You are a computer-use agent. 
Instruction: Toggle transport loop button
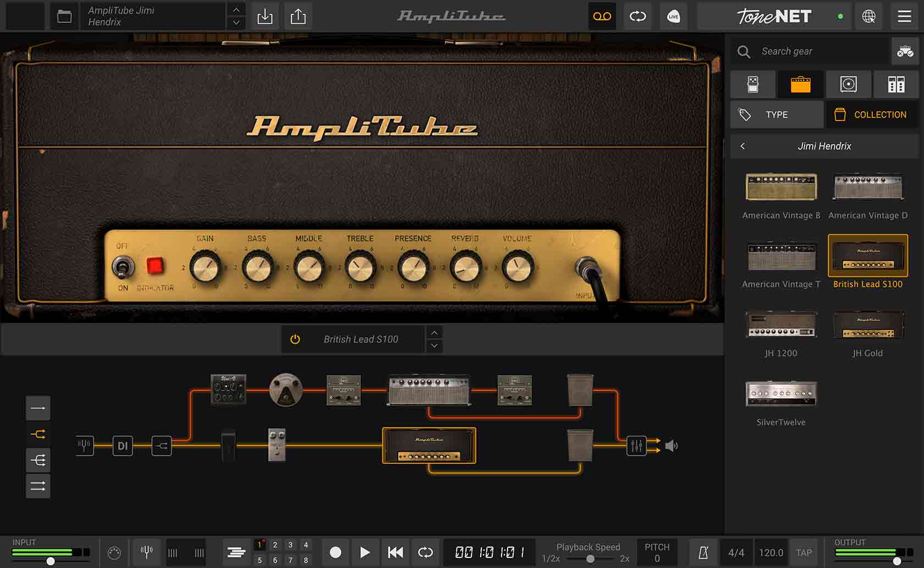pyautogui.click(x=426, y=552)
